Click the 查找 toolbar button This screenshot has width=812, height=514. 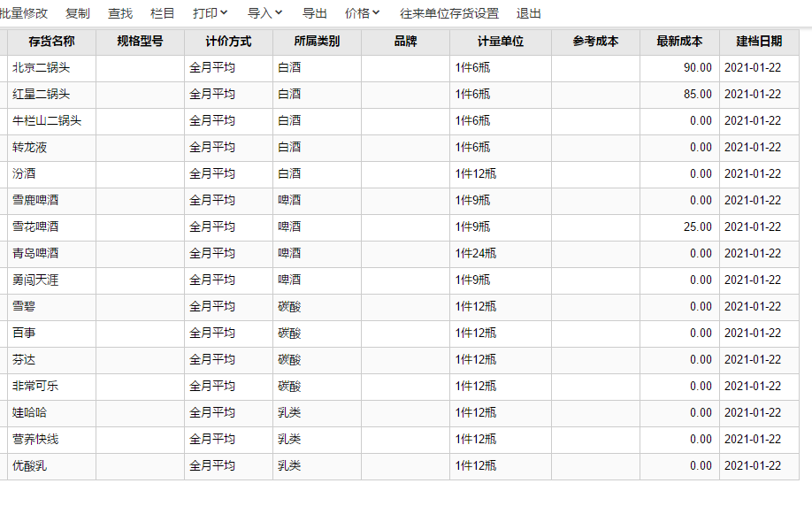coord(120,13)
